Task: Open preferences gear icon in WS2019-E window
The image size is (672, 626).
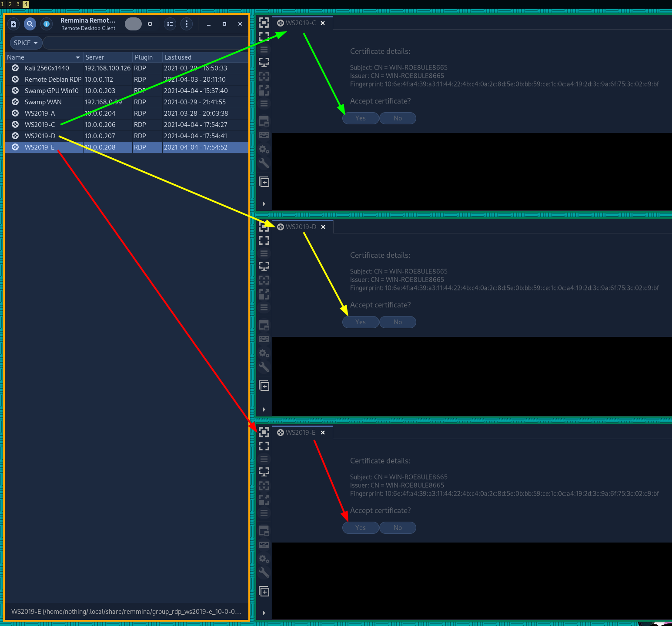Action: 264,559
